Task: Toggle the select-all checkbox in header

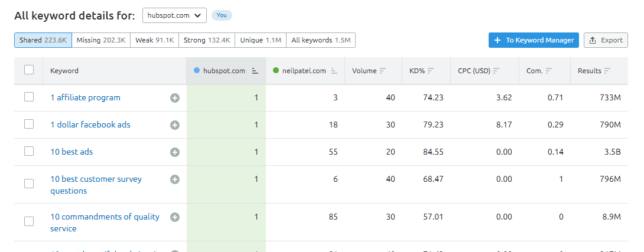Action: (29, 70)
